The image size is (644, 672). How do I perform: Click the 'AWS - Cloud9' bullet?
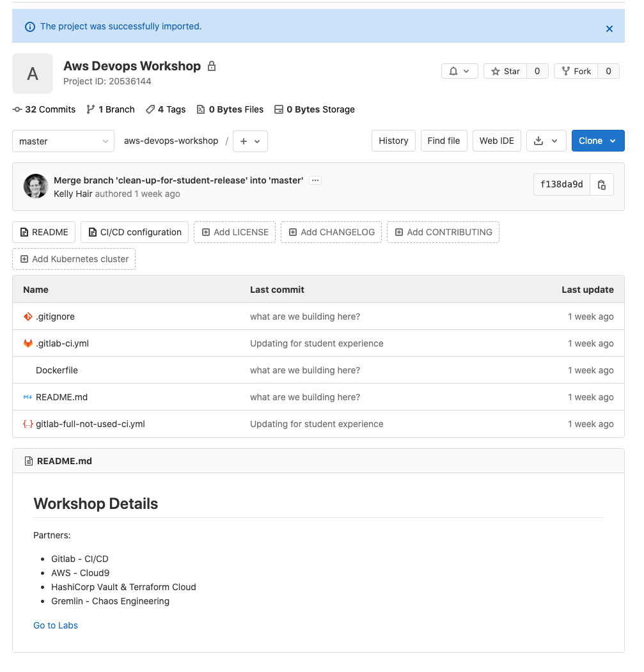[80, 573]
